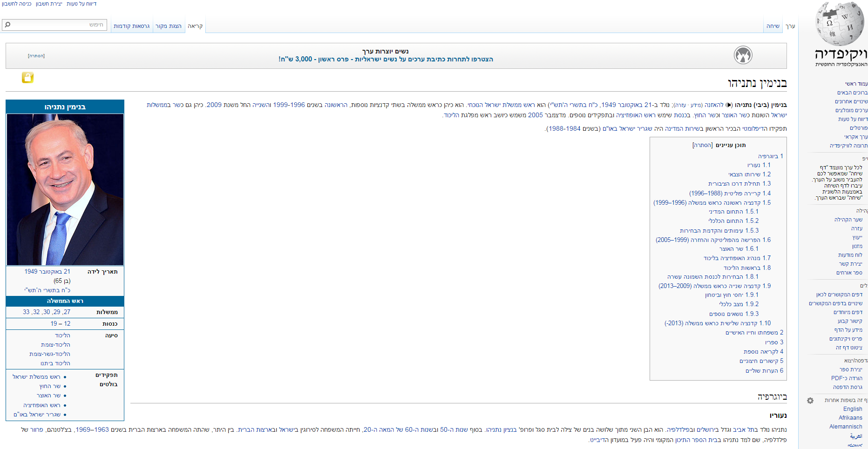Open the Netanyahu portrait photo

pos(65,189)
